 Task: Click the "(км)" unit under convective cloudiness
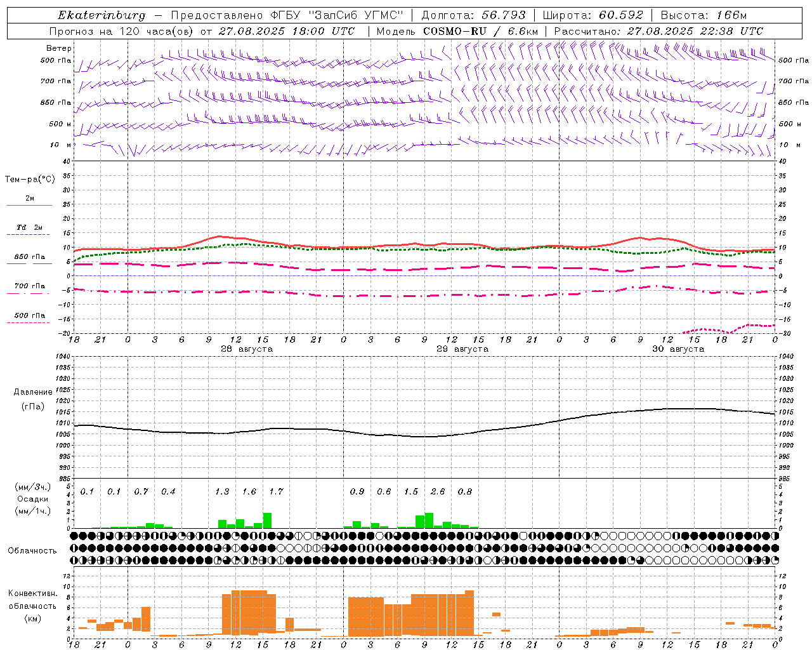[x=32, y=618]
